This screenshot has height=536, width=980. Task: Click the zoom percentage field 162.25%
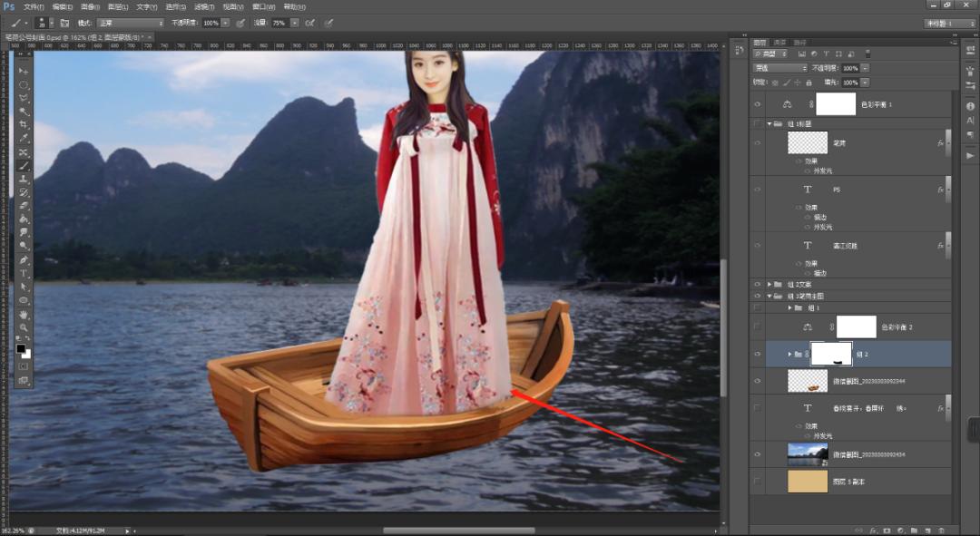13,531
